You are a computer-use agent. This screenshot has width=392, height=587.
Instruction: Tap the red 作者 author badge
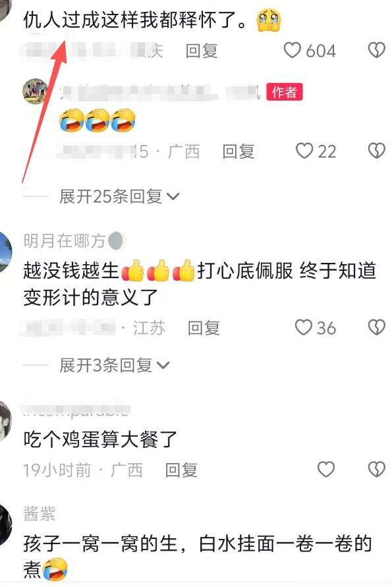285,92
